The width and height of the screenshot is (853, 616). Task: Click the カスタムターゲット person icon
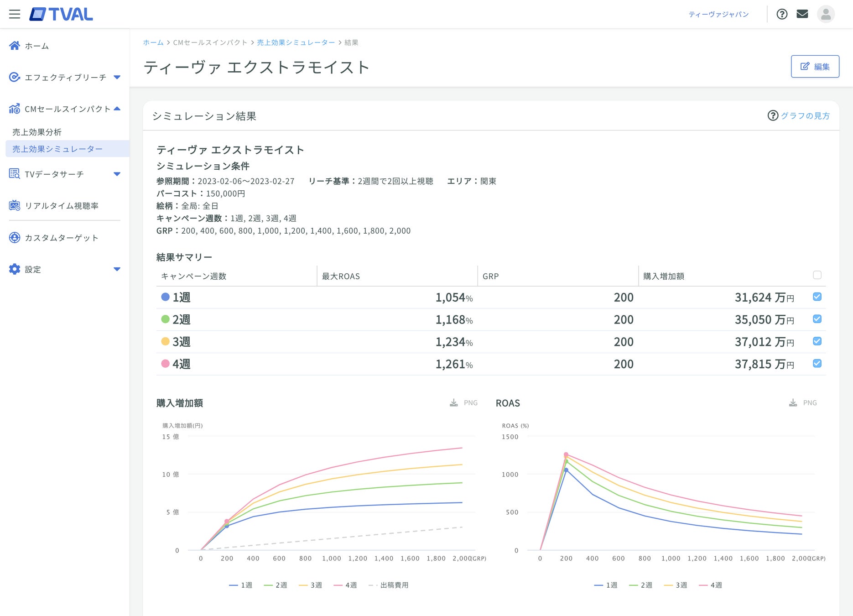pyautogui.click(x=15, y=238)
